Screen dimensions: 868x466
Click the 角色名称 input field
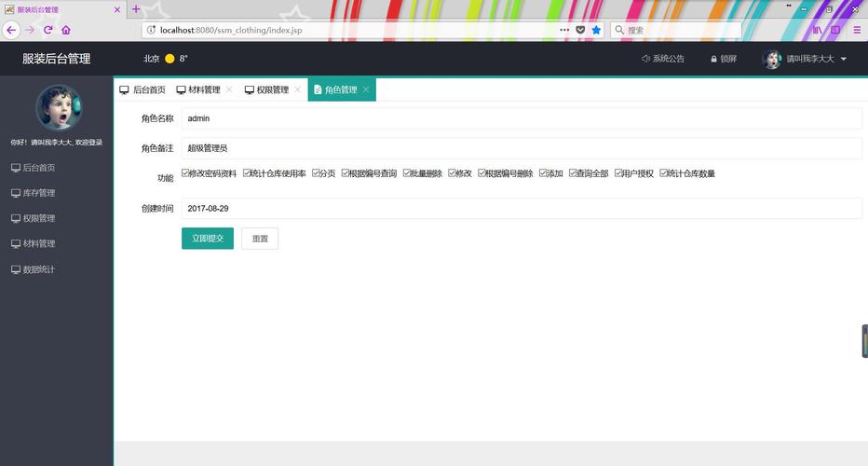point(522,118)
